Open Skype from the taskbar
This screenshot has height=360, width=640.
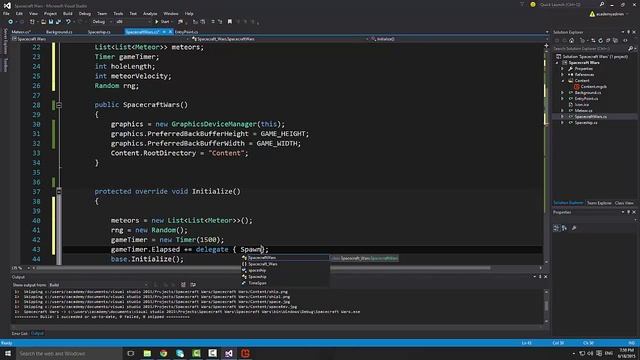click(x=180, y=353)
